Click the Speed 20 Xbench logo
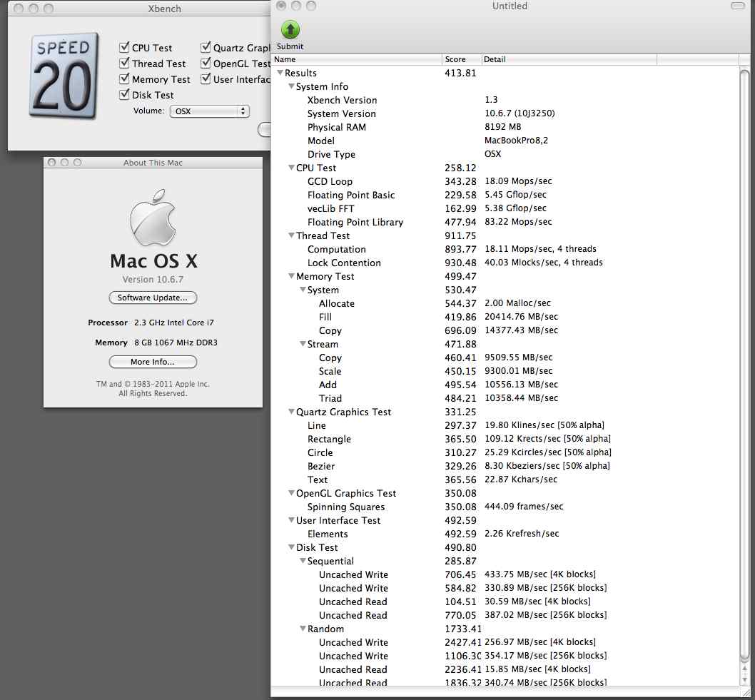The width and height of the screenshot is (755, 700). [x=64, y=76]
